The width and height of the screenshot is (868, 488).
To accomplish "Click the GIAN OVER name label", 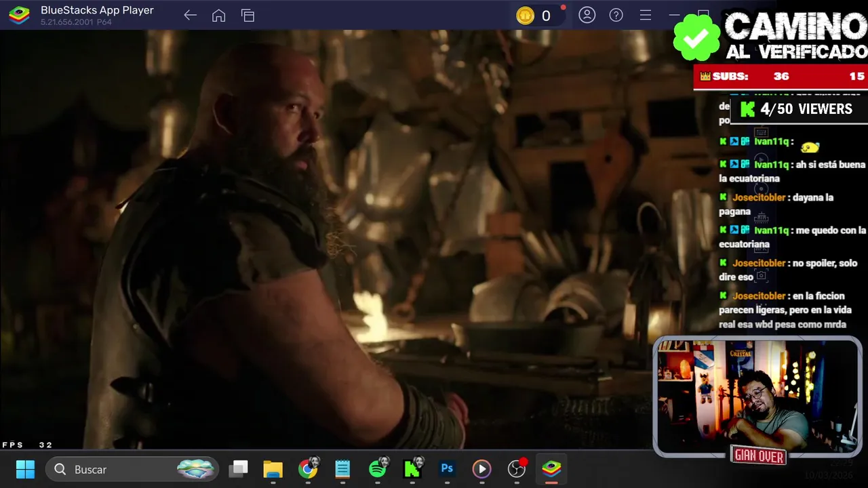I will point(758,456).
